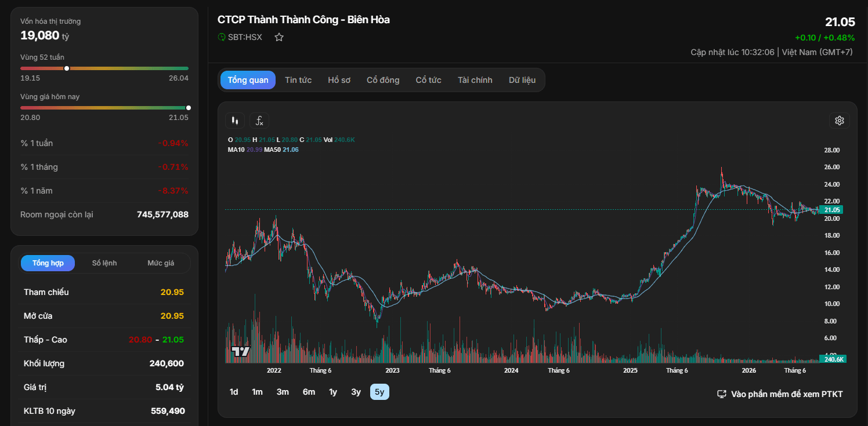Set chart range to 1m
The height and width of the screenshot is (426, 868).
(257, 392)
